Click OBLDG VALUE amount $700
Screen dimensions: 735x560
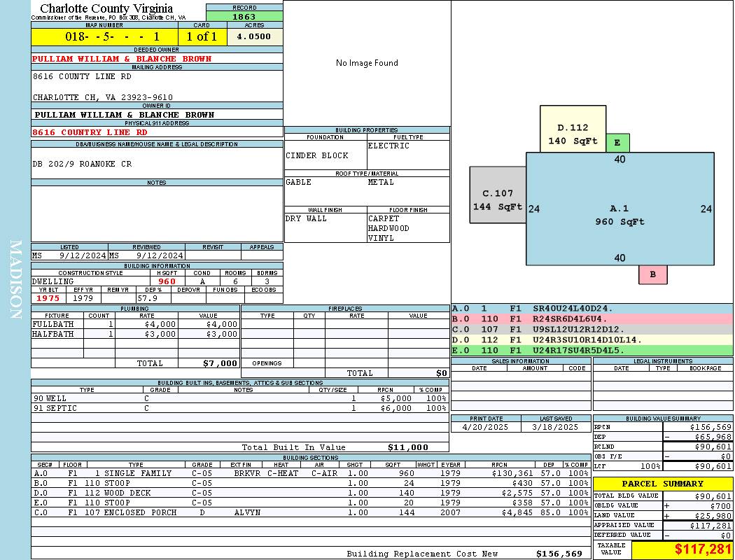(721, 505)
